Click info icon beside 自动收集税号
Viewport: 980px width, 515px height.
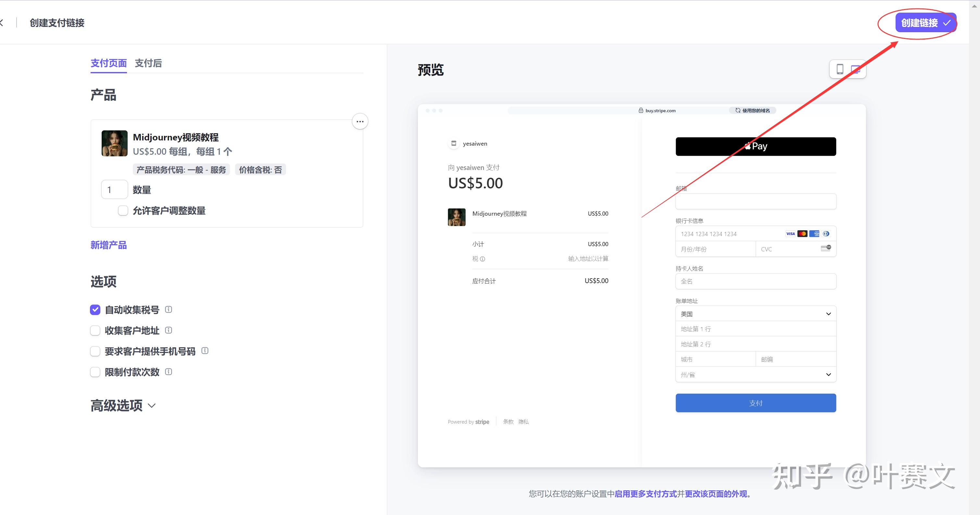point(169,309)
